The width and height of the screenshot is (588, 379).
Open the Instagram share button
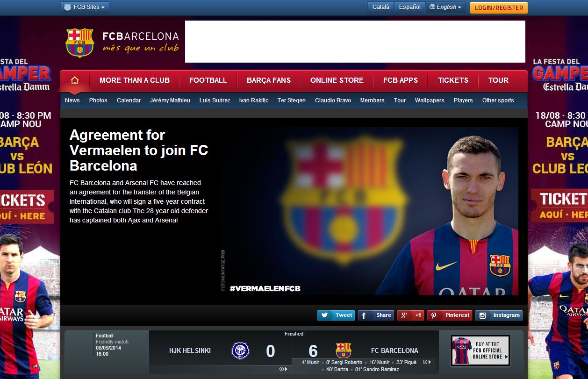[499, 315]
